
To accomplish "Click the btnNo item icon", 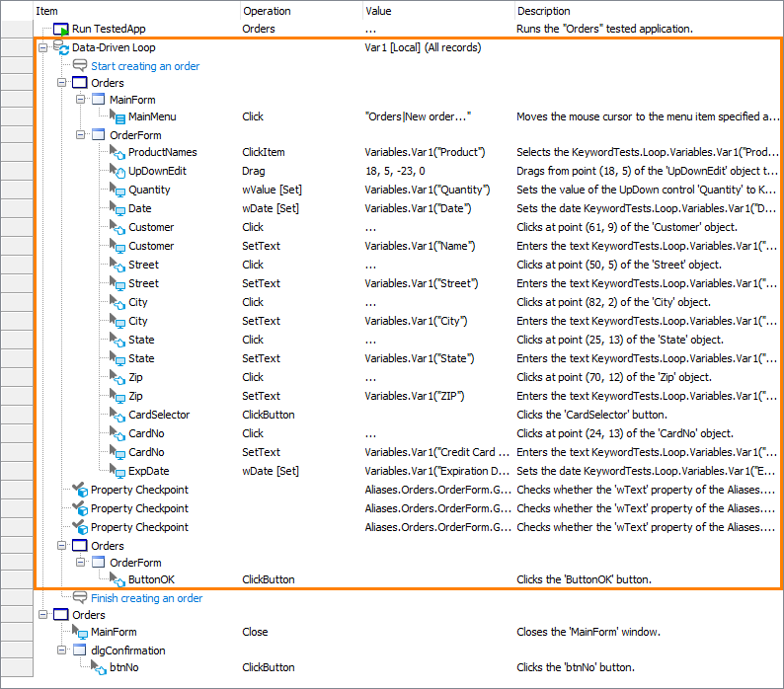I will click(99, 667).
